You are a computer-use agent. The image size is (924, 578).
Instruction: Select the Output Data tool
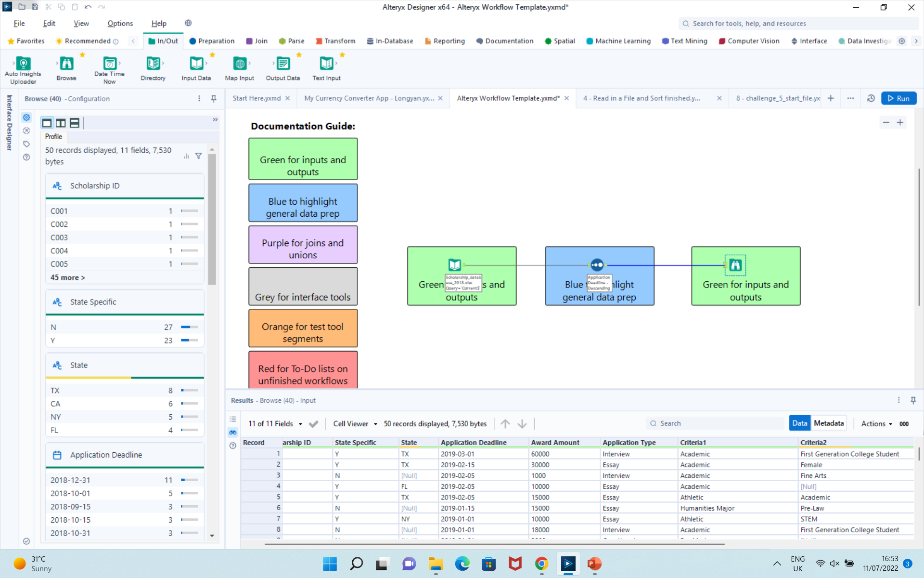283,68
